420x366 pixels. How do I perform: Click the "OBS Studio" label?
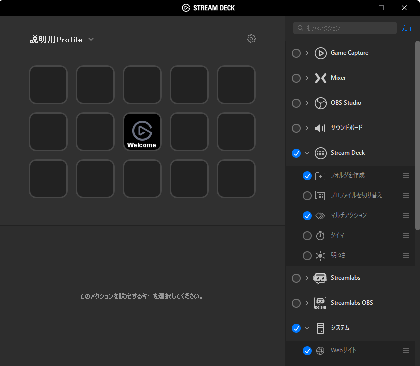click(346, 103)
